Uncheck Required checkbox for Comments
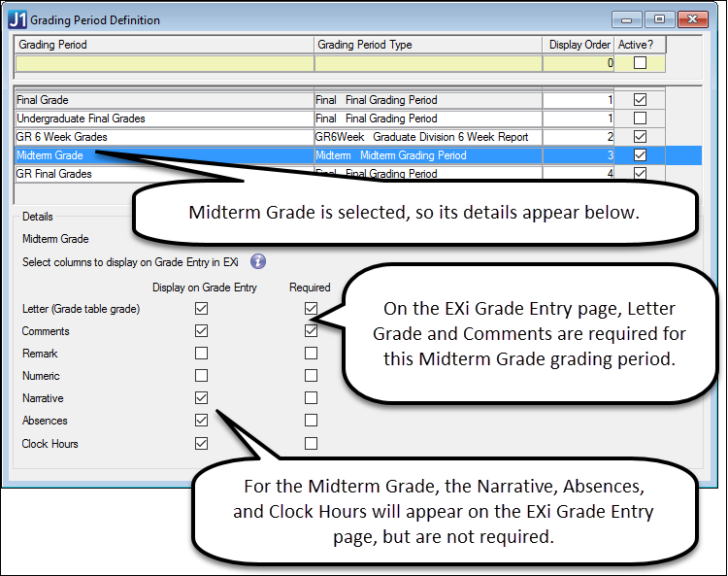 tap(311, 330)
